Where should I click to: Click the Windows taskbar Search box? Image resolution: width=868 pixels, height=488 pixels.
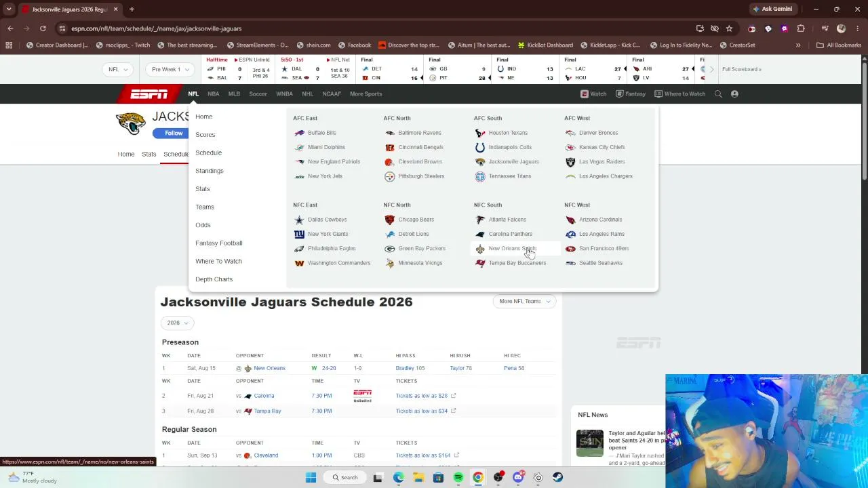click(344, 477)
